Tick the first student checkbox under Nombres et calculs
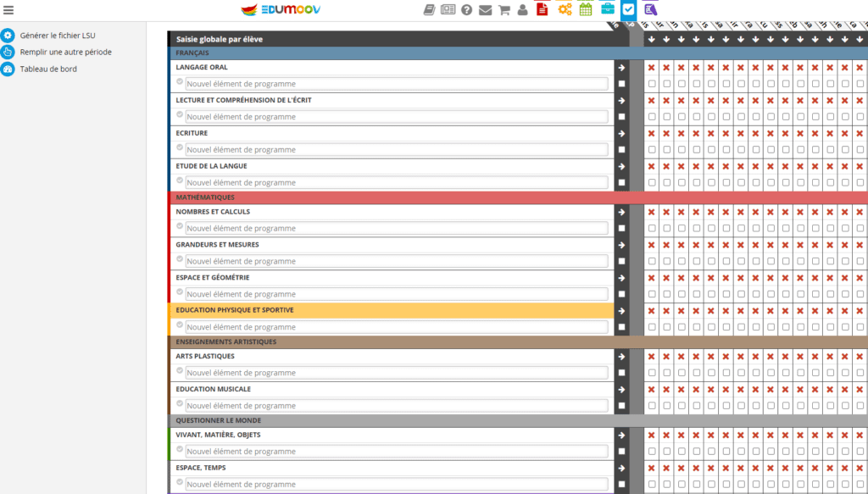This screenshot has width=868, height=494. point(651,229)
